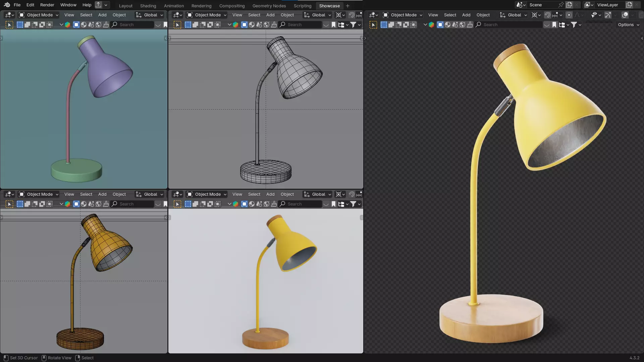The width and height of the screenshot is (644, 362).
Task: Toggle snapping magnet in wireframe lamp viewport
Action: coord(352,15)
